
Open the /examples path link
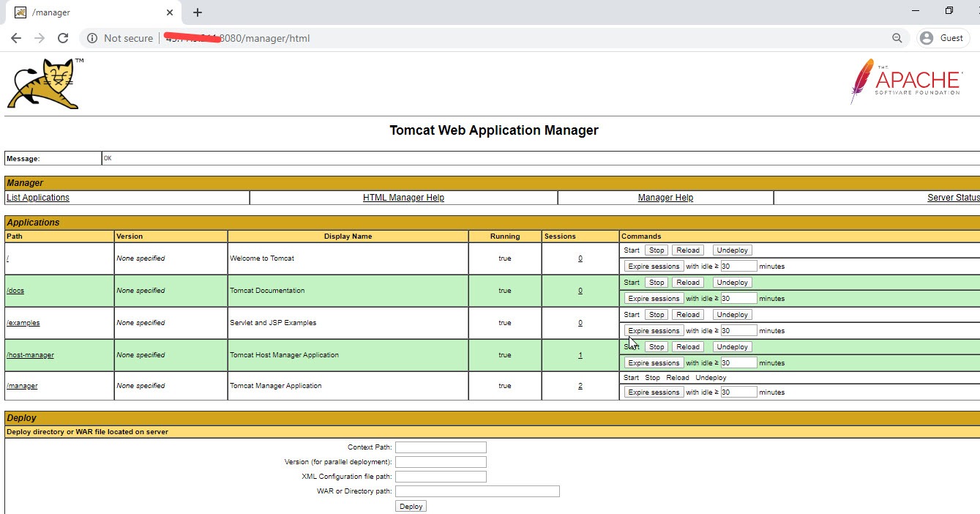[x=23, y=323]
